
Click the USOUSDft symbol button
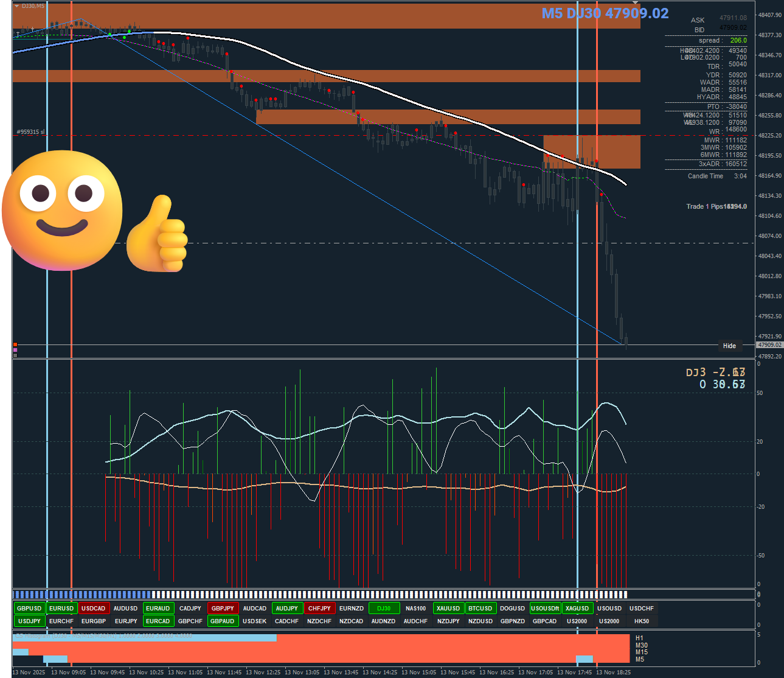(545, 609)
